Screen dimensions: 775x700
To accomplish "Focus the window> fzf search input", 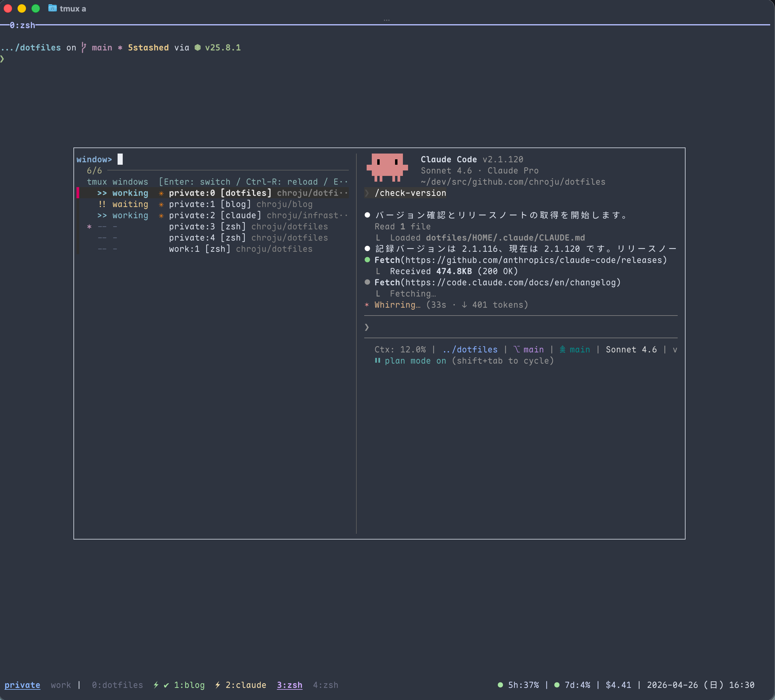I will click(x=212, y=160).
